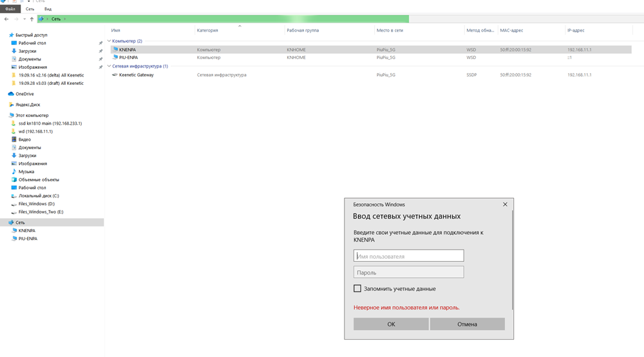Click the OneDrive cloud icon

click(x=11, y=94)
